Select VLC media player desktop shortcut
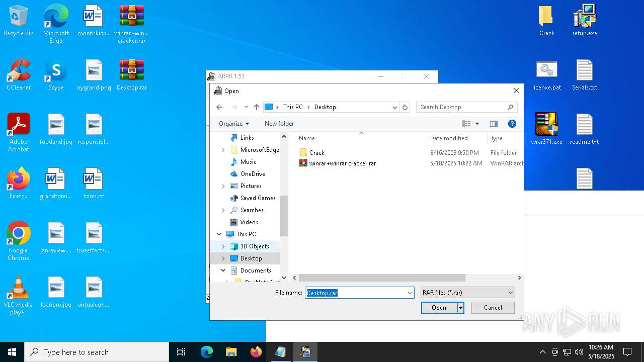Screen dimensions: 644x362 [x=19, y=296]
